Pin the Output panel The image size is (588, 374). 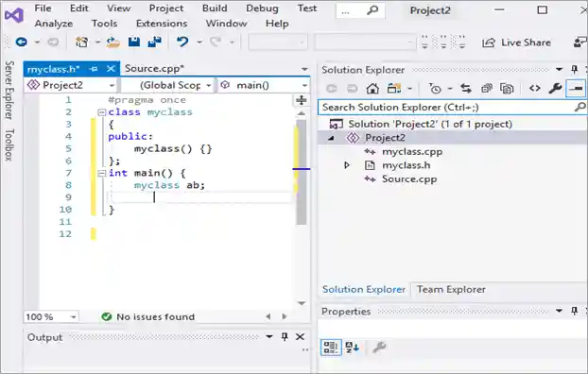(285, 337)
